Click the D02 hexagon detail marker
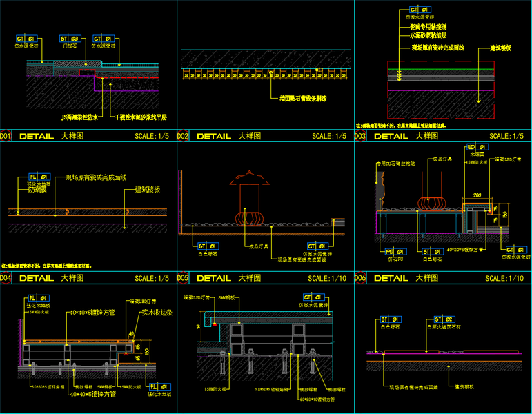The height and width of the screenshot is (414, 532). [x=183, y=136]
